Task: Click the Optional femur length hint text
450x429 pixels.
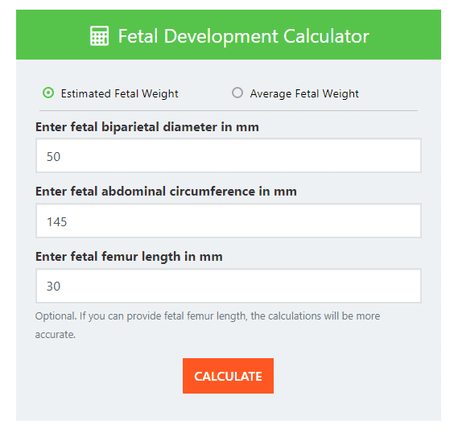Action: [x=207, y=325]
